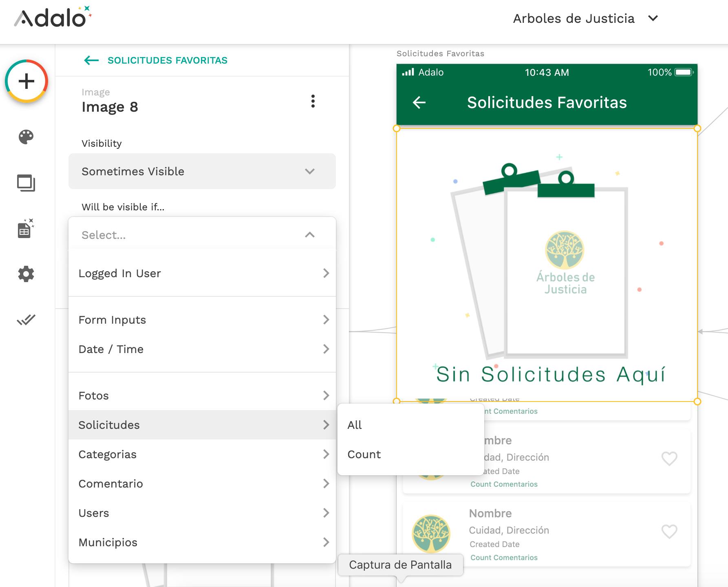The height and width of the screenshot is (587, 728).
Task: Click Cuidad, Dirección on the bottom card
Action: (509, 530)
